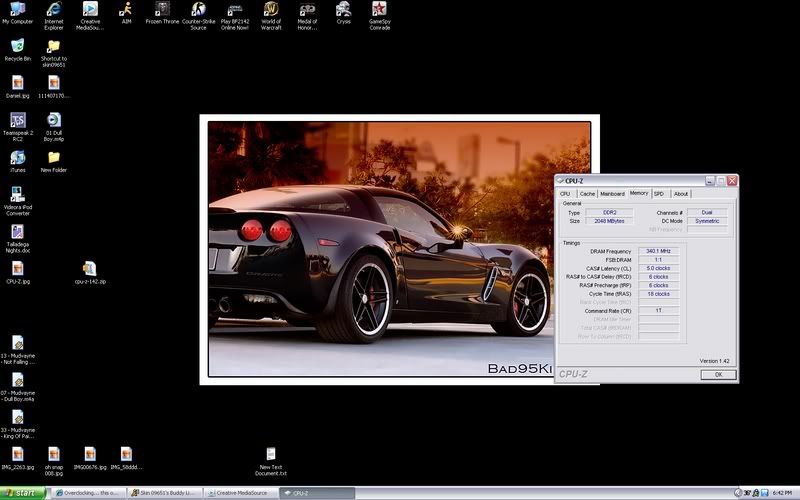Launch the iTunes desktop shortcut
The image size is (800, 500).
pos(17,157)
